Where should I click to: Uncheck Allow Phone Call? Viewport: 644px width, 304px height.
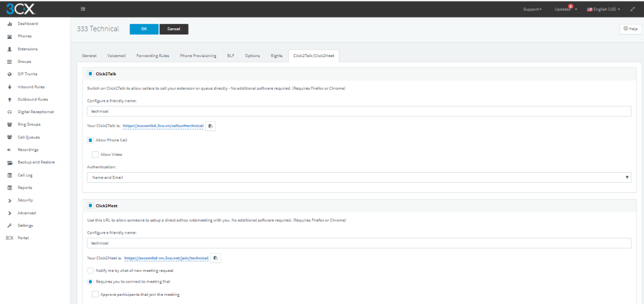tap(90, 140)
